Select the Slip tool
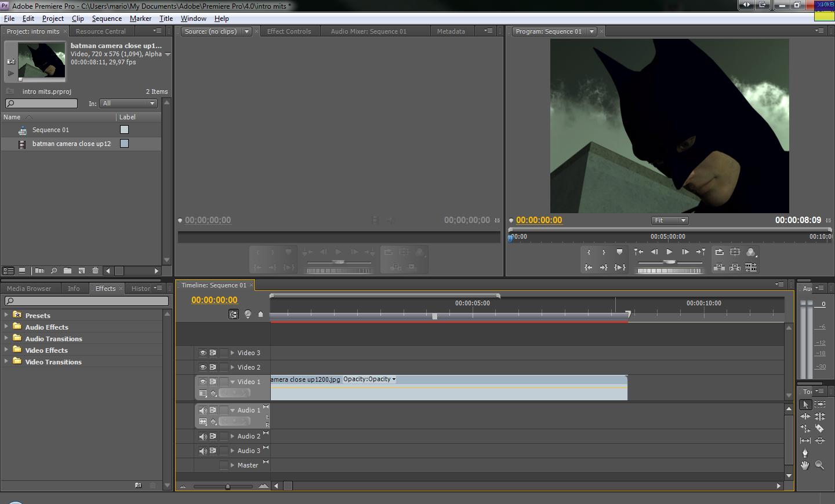This screenshot has width=835, height=504. coord(805,441)
